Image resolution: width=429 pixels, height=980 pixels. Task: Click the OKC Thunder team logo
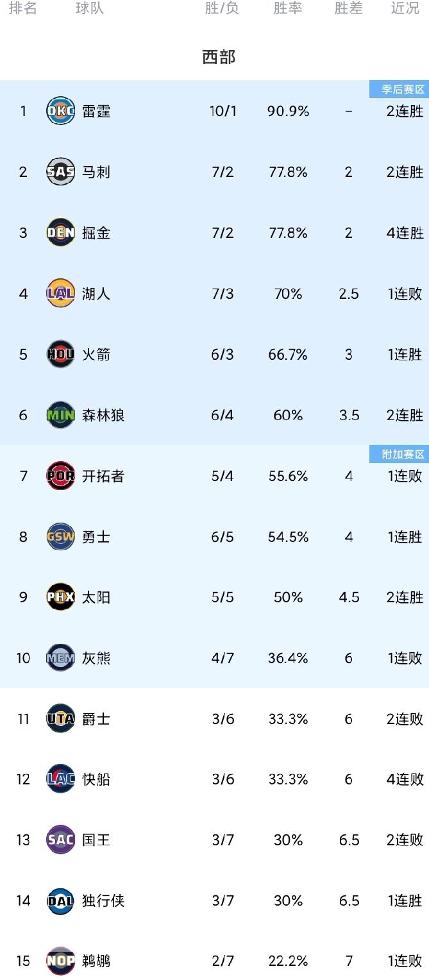tap(60, 110)
